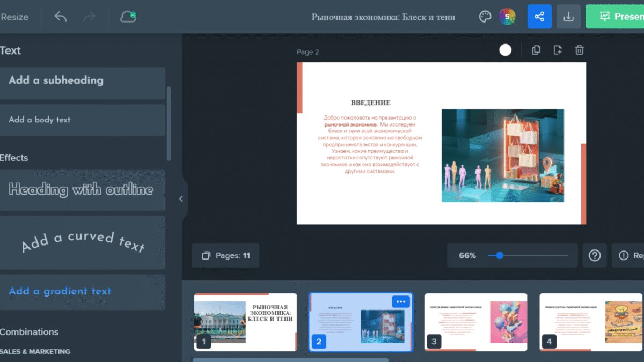Select the ВВЕДЕНИЕ heading on the slide
The height and width of the screenshot is (362, 644).
(x=371, y=102)
